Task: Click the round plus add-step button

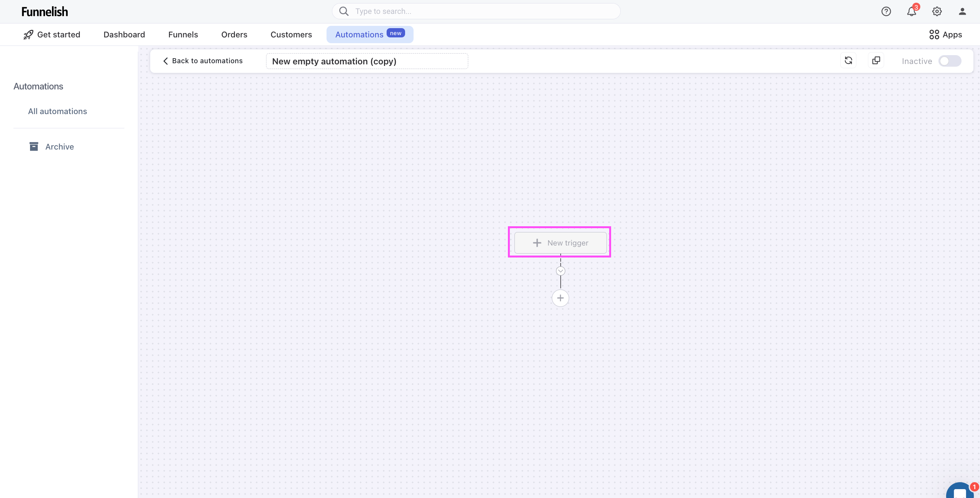Action: (x=560, y=298)
